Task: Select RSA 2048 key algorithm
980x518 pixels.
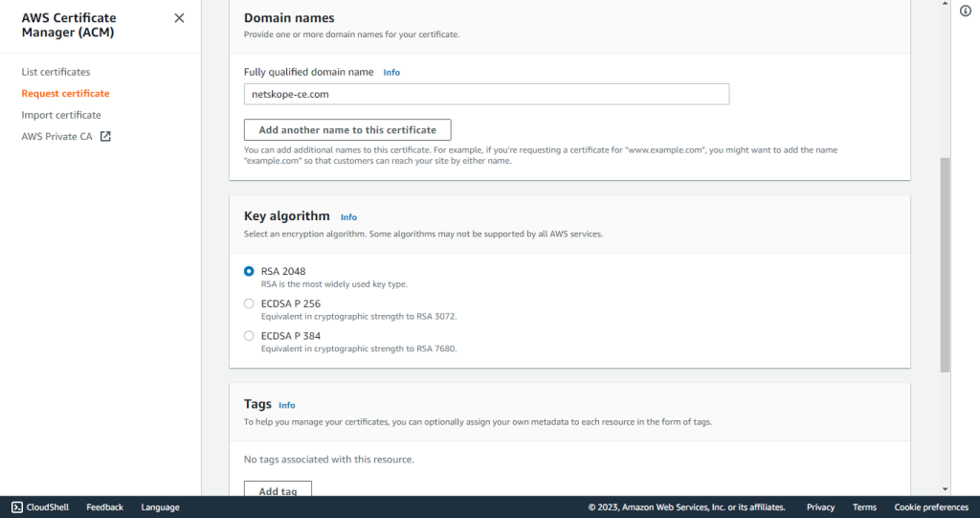Action: click(x=249, y=272)
